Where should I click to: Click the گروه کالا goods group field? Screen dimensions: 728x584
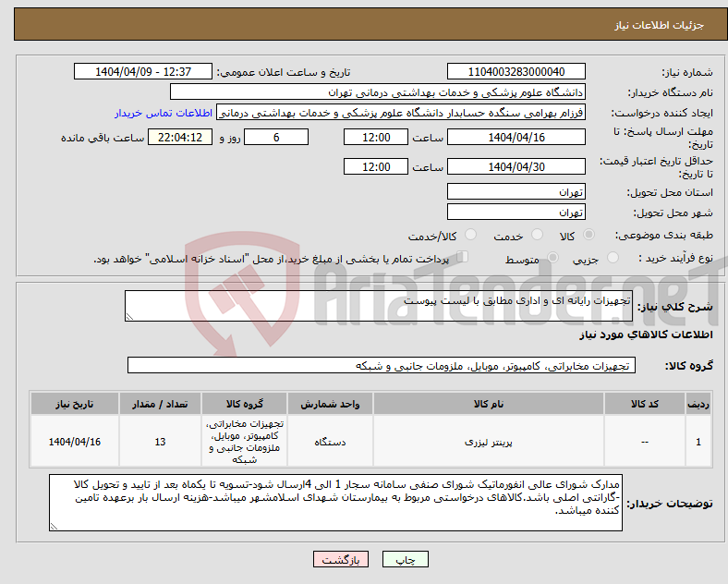tap(382, 365)
